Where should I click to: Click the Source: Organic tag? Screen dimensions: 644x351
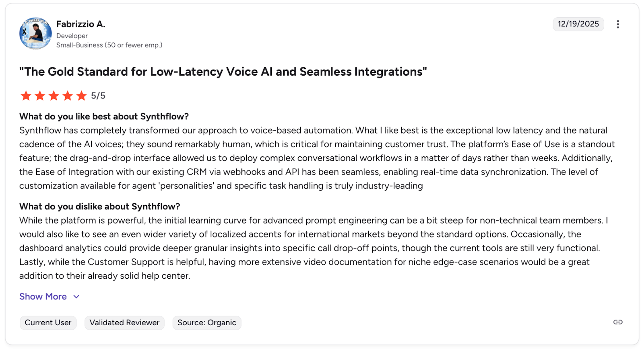point(207,322)
